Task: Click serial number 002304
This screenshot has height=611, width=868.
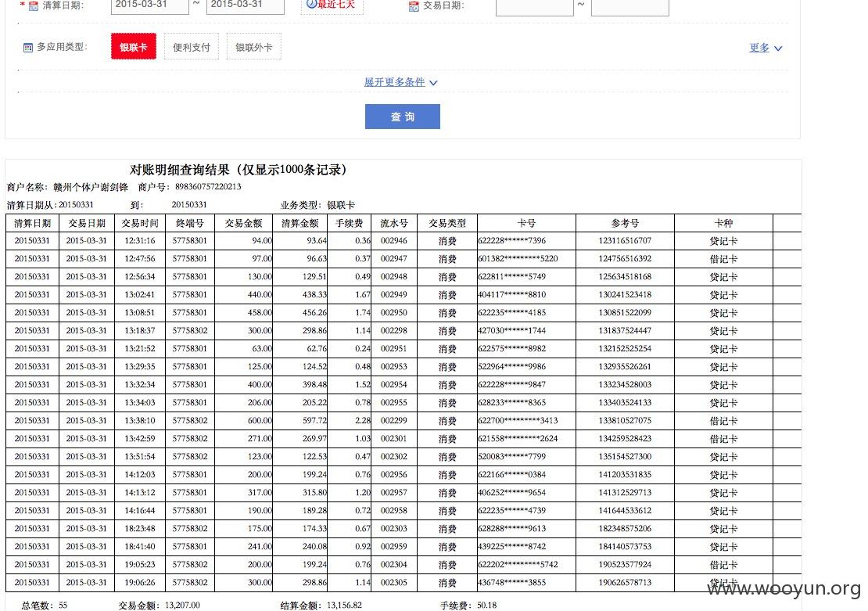Action: [x=394, y=565]
